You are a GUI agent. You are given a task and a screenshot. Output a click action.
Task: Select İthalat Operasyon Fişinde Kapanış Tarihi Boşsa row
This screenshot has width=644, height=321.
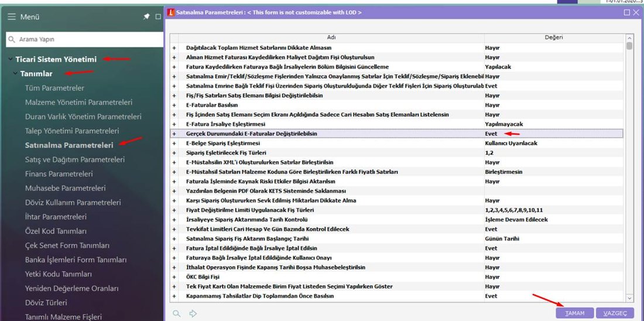397,268
